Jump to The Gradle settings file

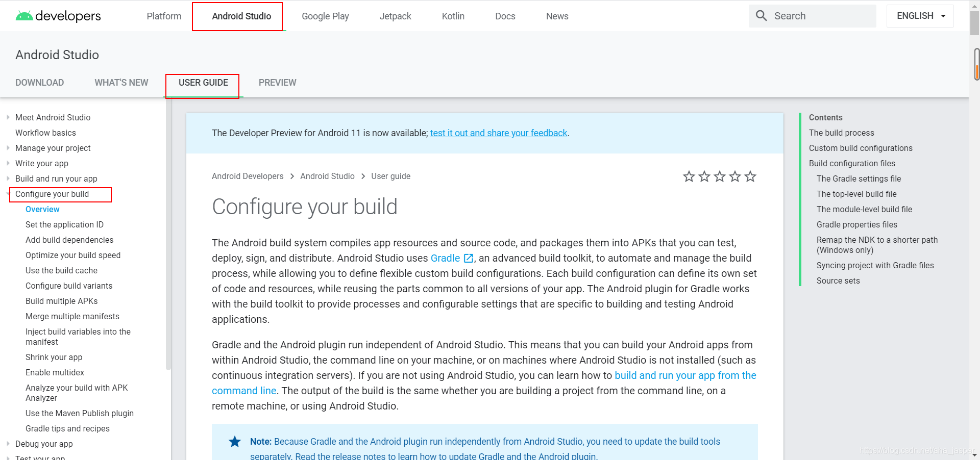pos(859,178)
